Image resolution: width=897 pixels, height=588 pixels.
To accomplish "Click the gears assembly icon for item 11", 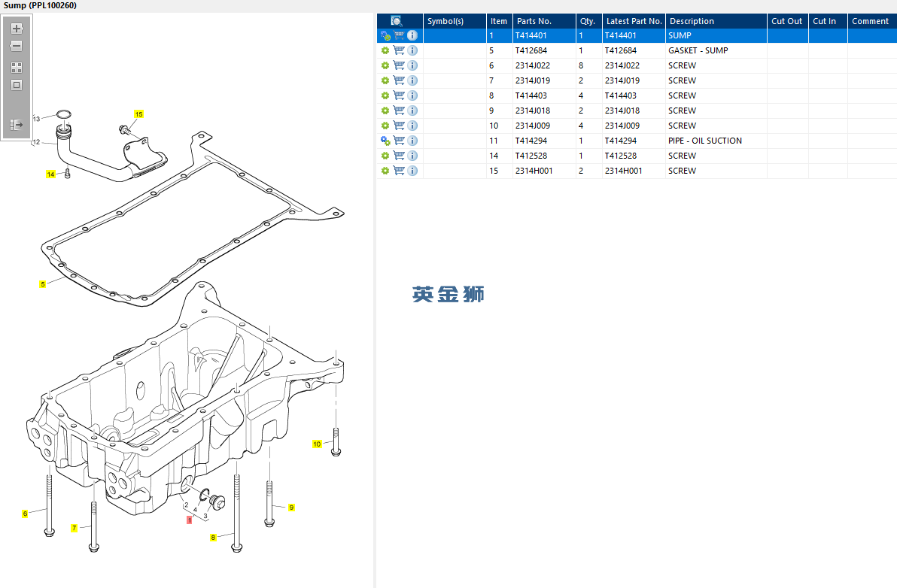I will [385, 141].
